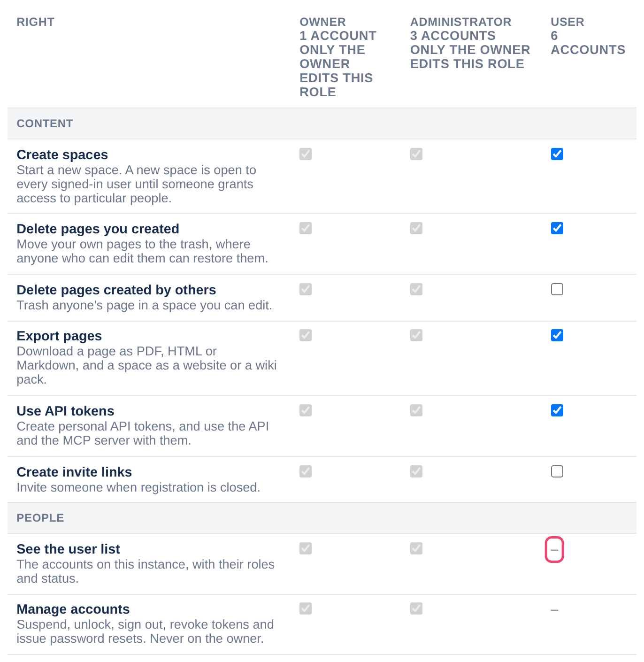Click the Owner checkbox for Export pages
The height and width of the screenshot is (662, 644).
coord(306,335)
